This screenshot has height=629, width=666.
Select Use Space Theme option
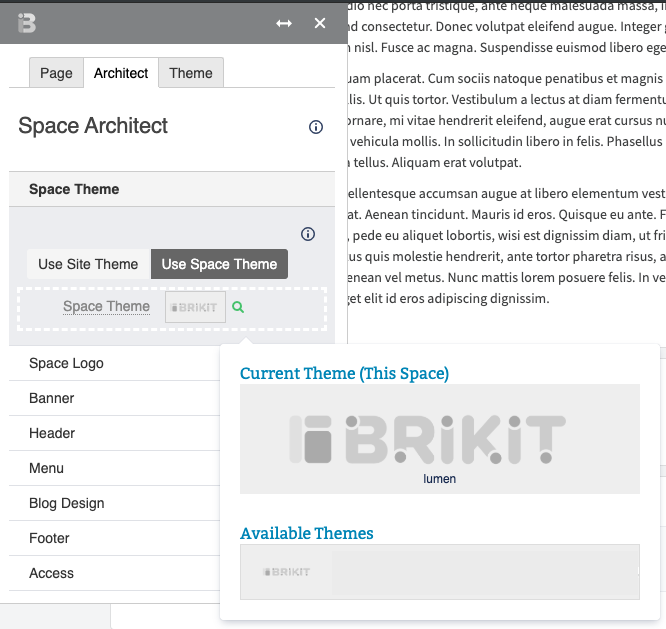coord(219,264)
